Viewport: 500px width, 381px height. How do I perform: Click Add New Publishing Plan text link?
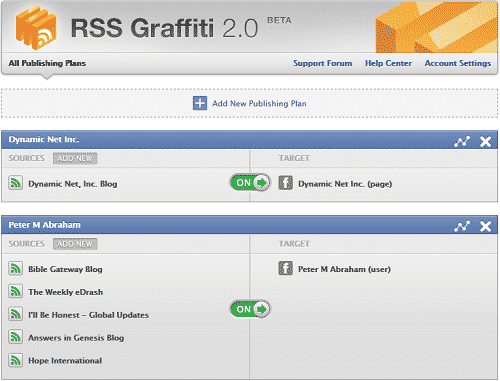pyautogui.click(x=259, y=104)
